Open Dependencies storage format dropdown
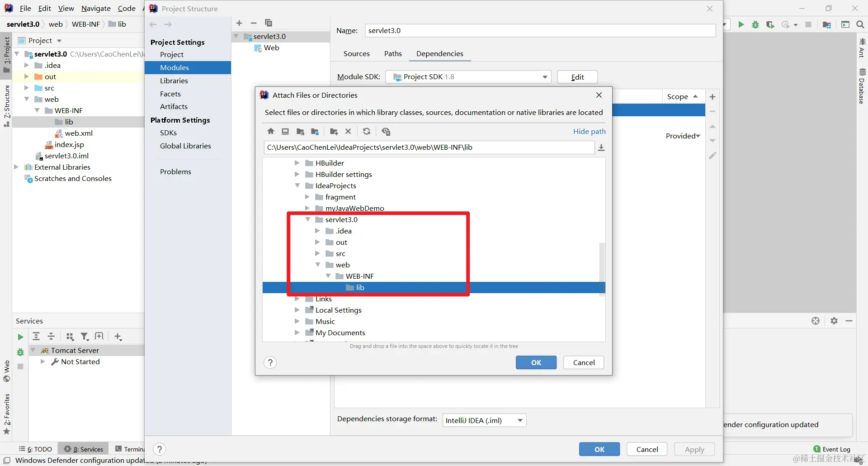Viewport: 868px width, 466px height. point(484,420)
